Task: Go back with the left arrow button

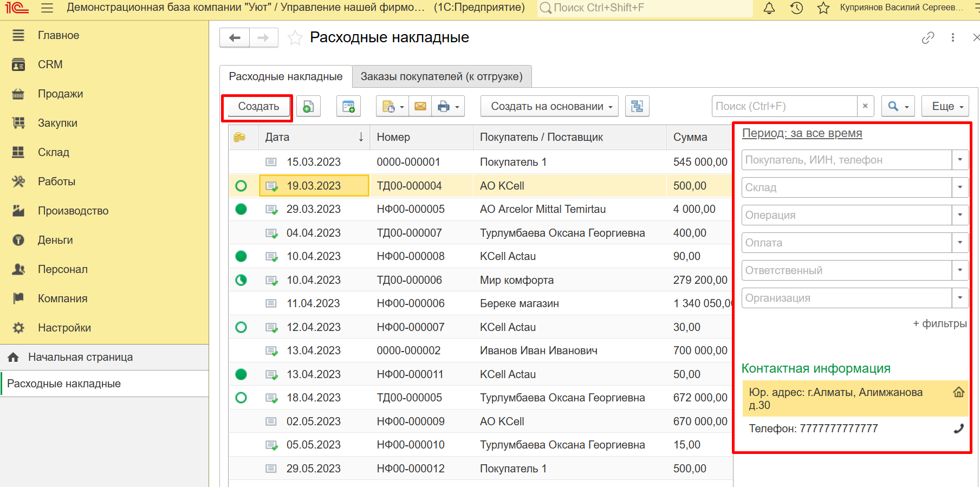Action: pos(235,37)
